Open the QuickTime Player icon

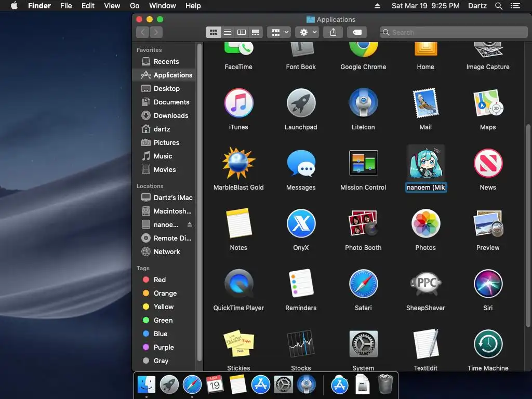click(238, 283)
